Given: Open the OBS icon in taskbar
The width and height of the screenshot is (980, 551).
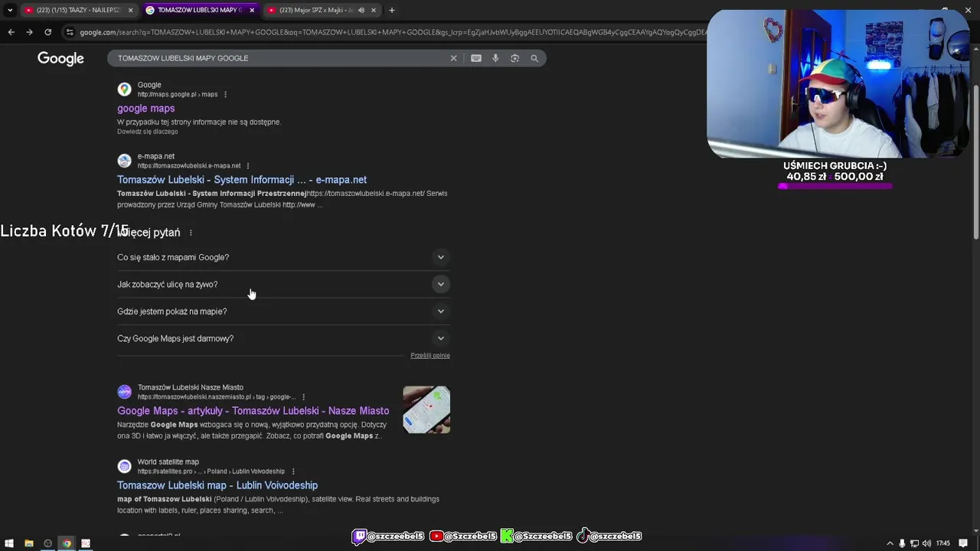Looking at the screenshot, I should coord(47,543).
